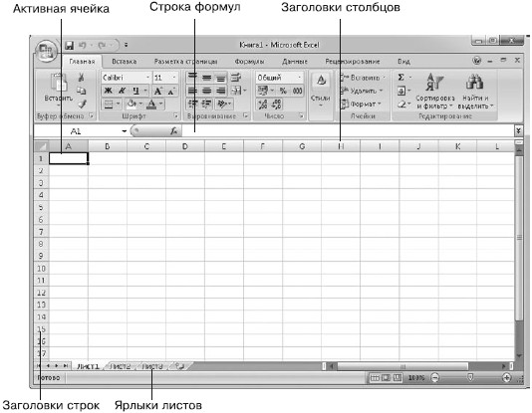
Task: Open the Office round button menu
Action: click(x=46, y=51)
